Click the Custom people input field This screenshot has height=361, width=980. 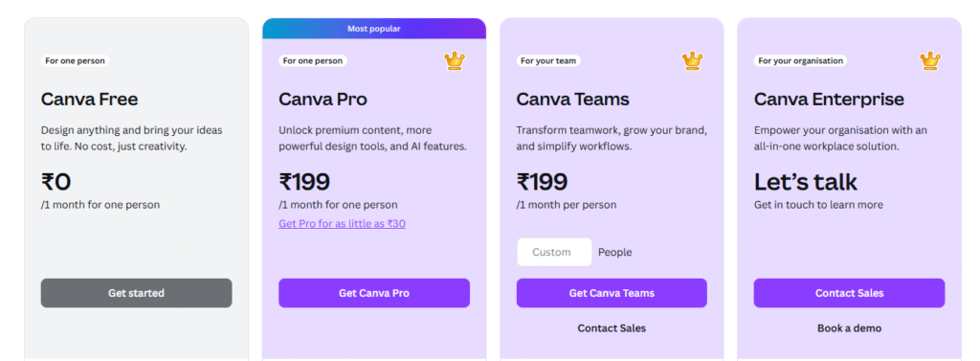click(x=554, y=252)
